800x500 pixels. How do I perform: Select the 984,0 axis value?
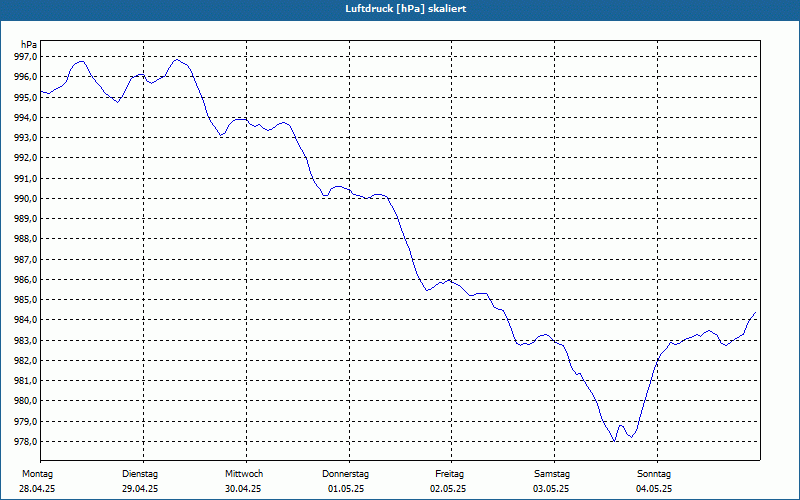click(26, 320)
